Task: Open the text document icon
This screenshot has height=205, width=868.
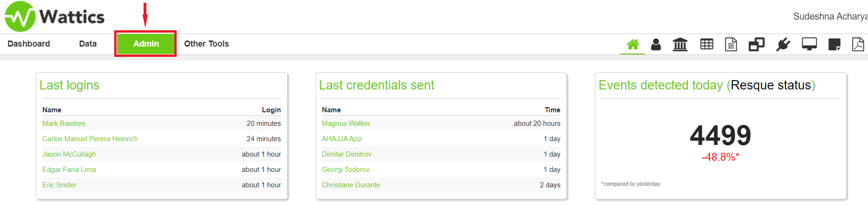Action: (731, 44)
